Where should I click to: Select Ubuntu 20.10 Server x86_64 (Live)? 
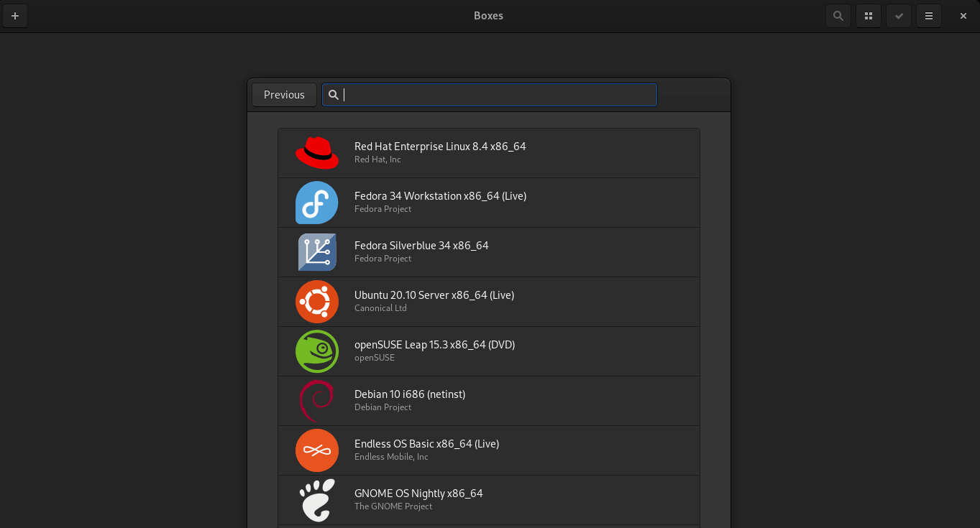tap(489, 302)
